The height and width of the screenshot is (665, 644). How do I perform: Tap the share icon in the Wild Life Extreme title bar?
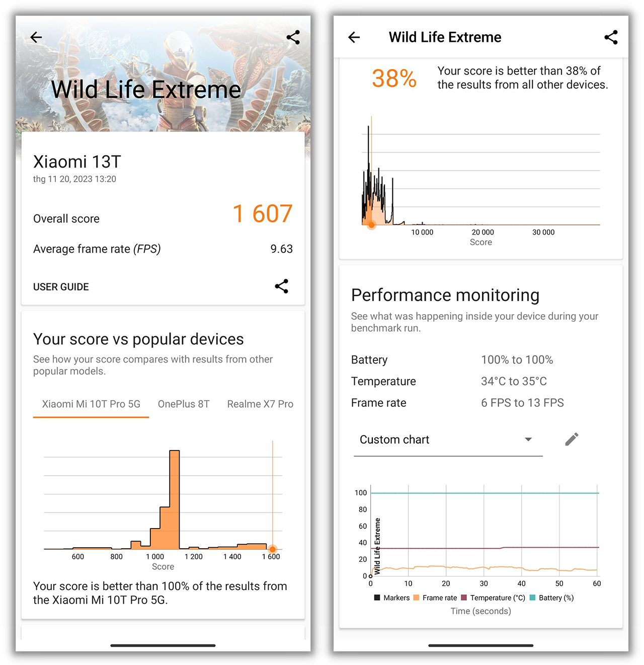(x=611, y=37)
